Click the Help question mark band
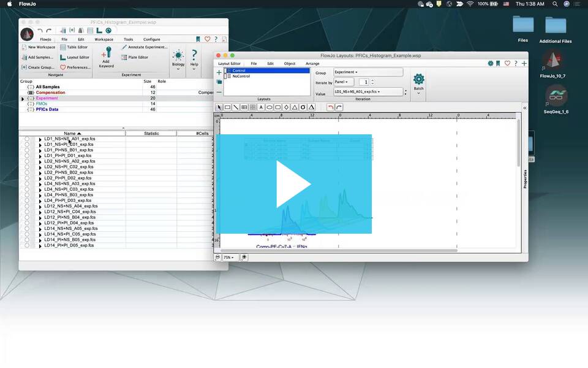The height and width of the screenshot is (368, 588). (194, 59)
